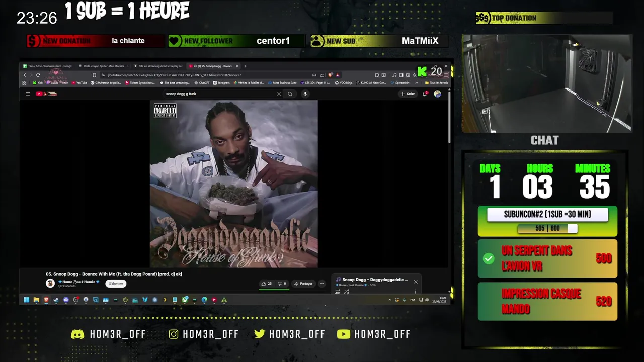Click the SUBUNCON#2 505 | 600 progress bar
Viewport: 644px width, 362px height.
point(547,228)
